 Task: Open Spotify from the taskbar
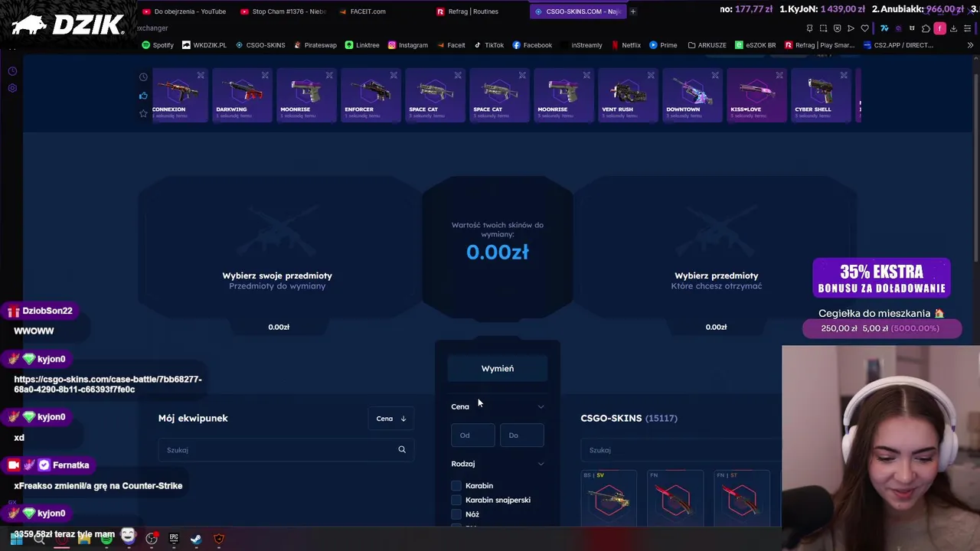pyautogui.click(x=106, y=539)
